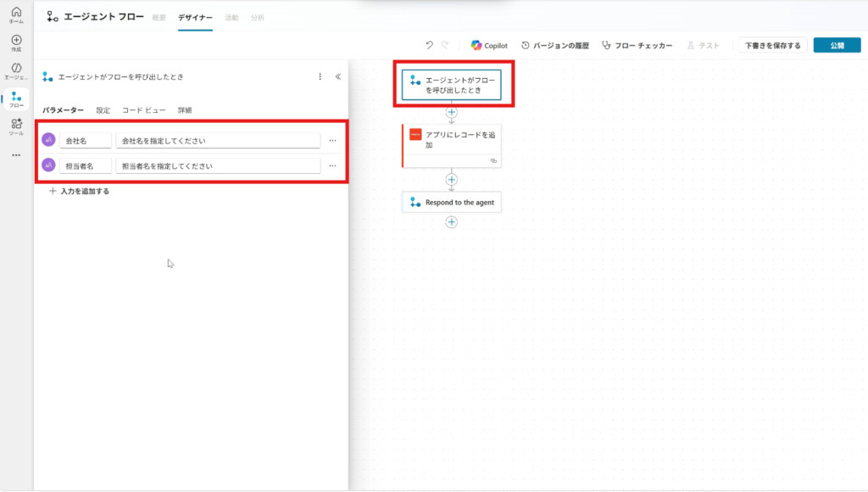Switch to the 設定 tab
The width and height of the screenshot is (868, 492).
(103, 110)
